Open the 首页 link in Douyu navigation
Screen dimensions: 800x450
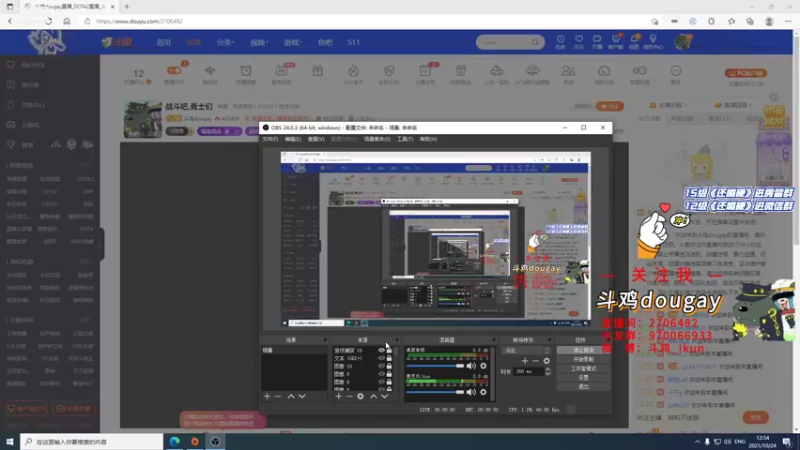[x=164, y=42]
